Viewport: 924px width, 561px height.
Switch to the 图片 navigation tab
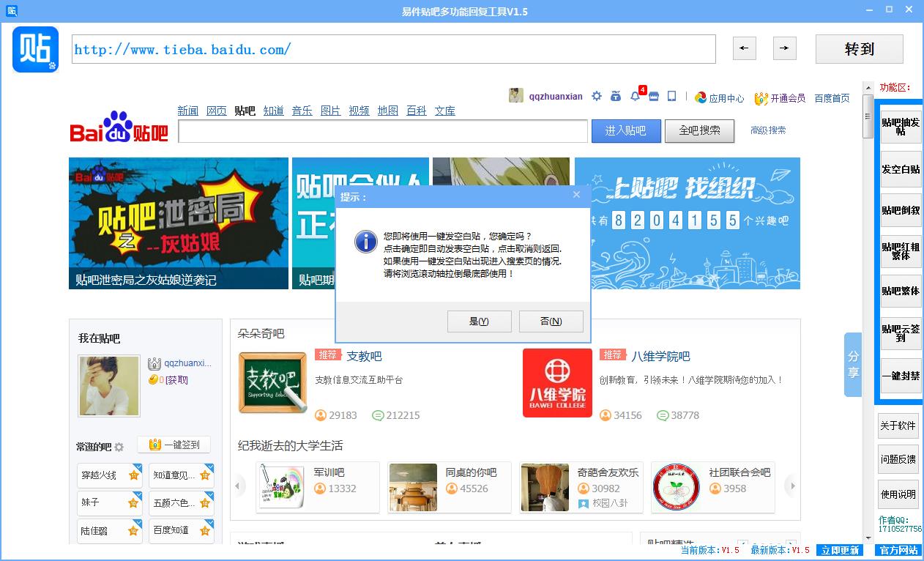(330, 111)
